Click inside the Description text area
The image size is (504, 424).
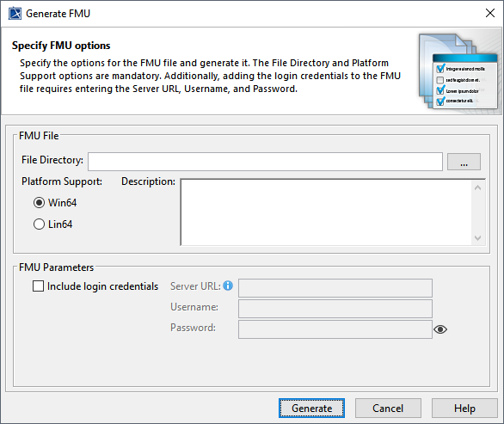tap(326, 212)
